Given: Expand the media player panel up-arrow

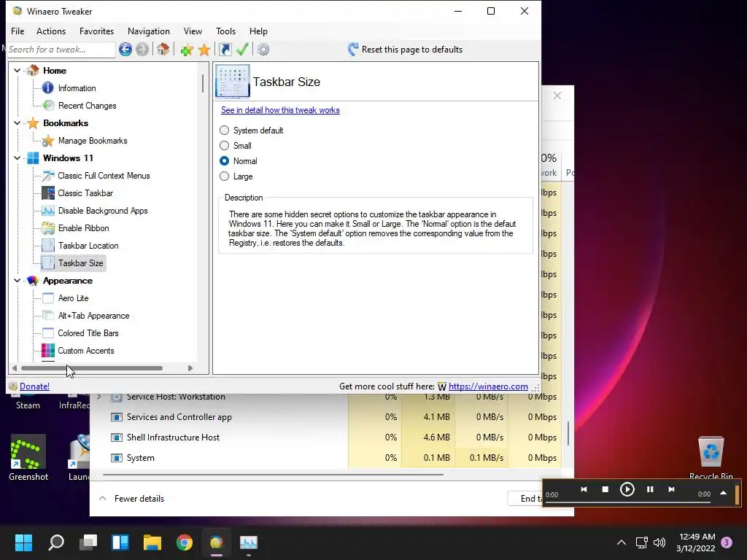Looking at the screenshot, I should click(723, 493).
